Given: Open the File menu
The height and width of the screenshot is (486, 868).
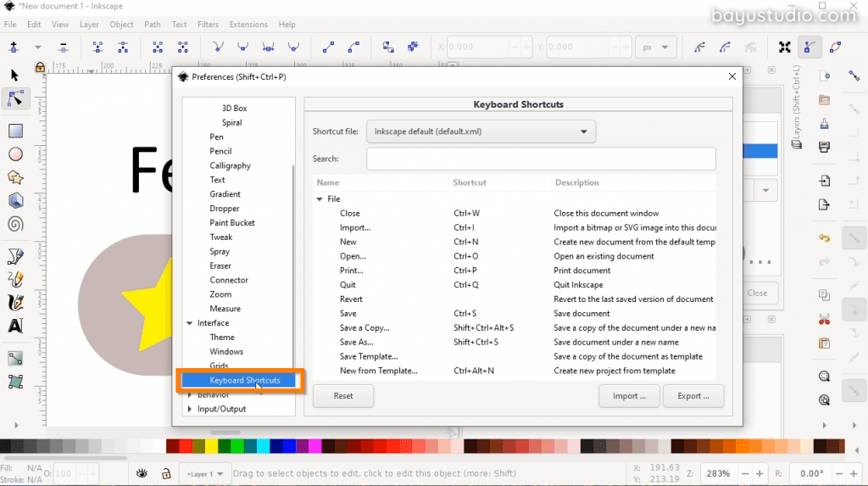Looking at the screenshot, I should tap(10, 25).
